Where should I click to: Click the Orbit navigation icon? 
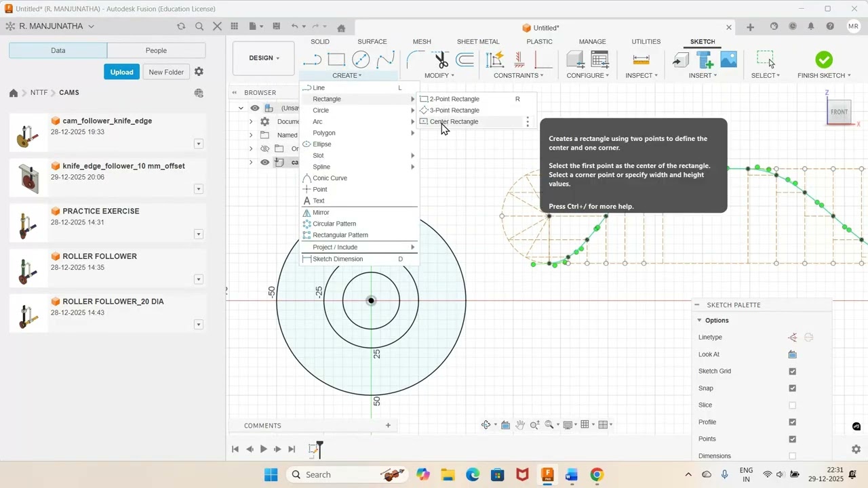486,425
